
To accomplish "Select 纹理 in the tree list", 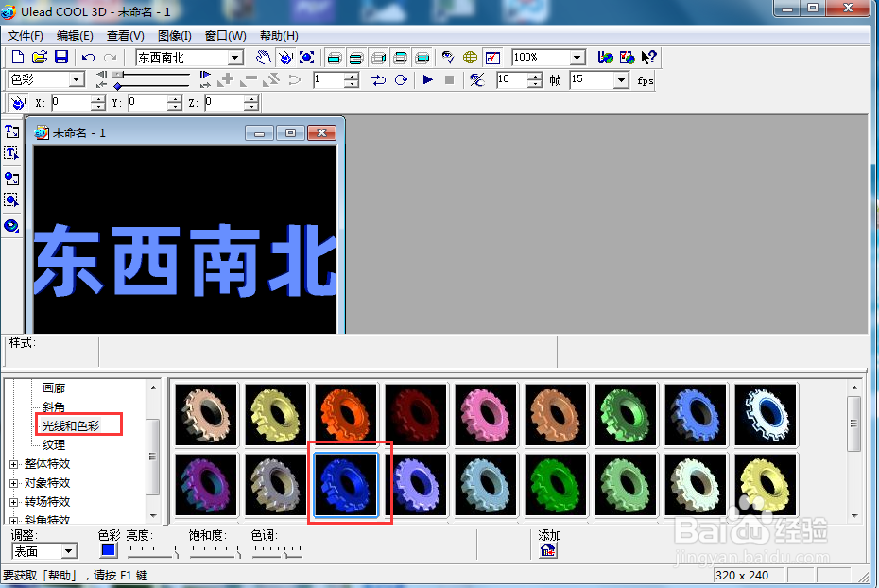I will (x=54, y=445).
